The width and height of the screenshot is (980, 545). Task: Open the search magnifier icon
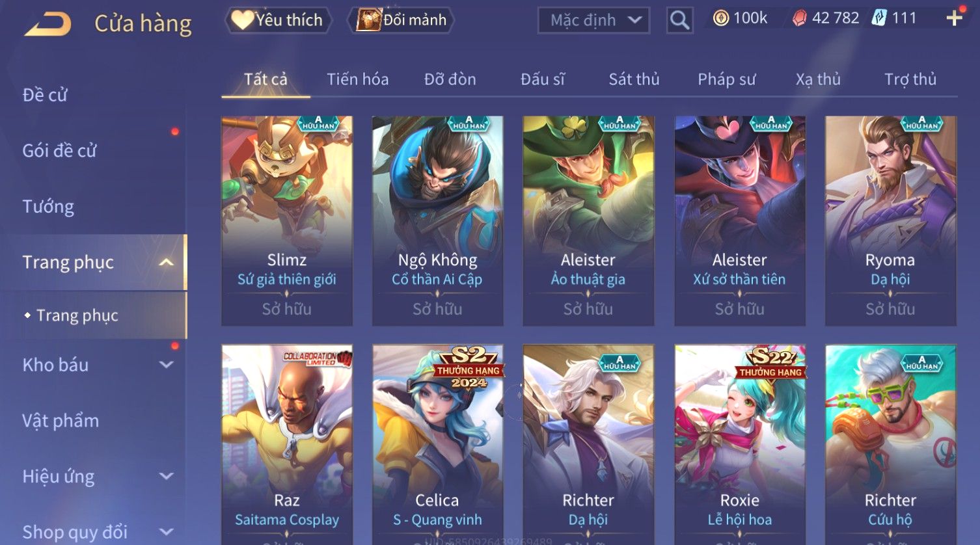pyautogui.click(x=679, y=21)
